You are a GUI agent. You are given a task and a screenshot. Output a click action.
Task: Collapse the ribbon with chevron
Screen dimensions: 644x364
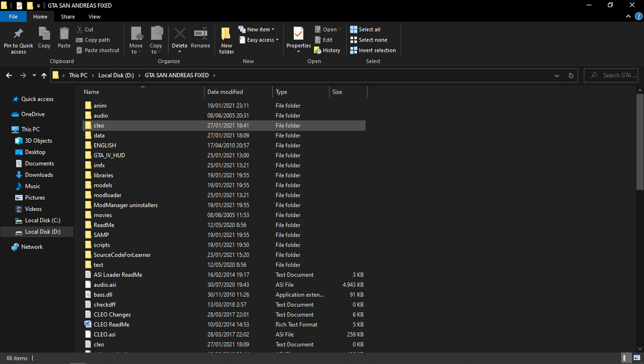click(629, 17)
